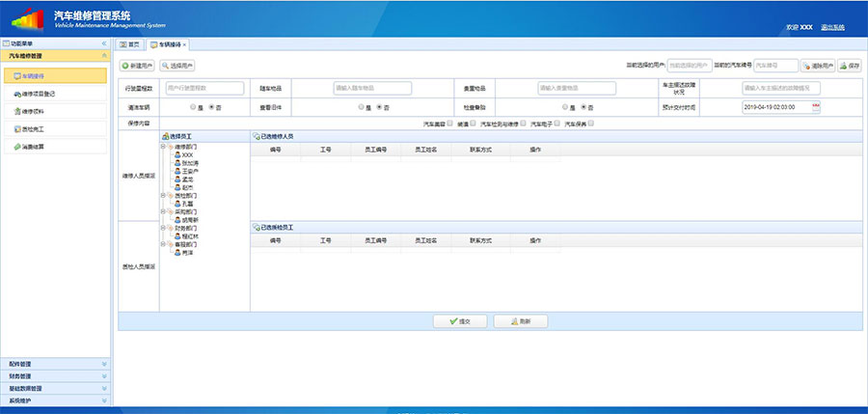The width and height of the screenshot is (868, 414).
Task: Click the 退出系统 logout link
Action: click(831, 27)
